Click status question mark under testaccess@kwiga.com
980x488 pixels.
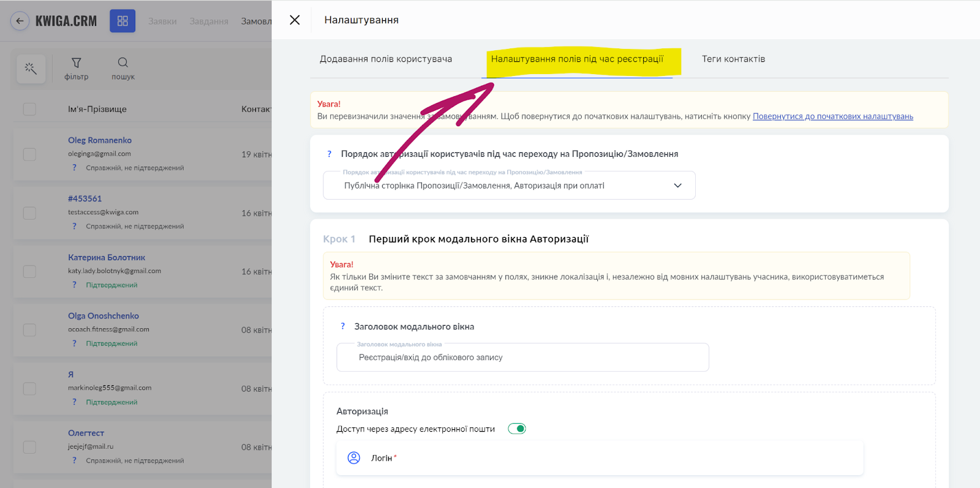click(x=75, y=227)
